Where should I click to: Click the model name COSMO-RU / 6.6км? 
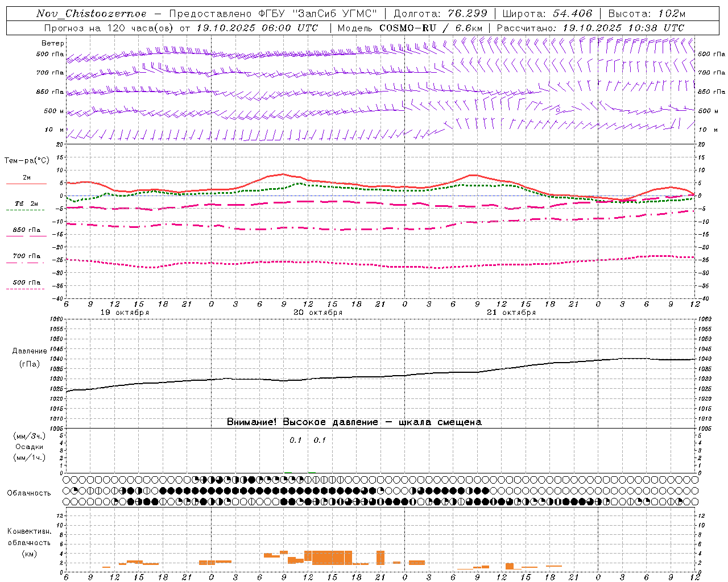click(432, 28)
